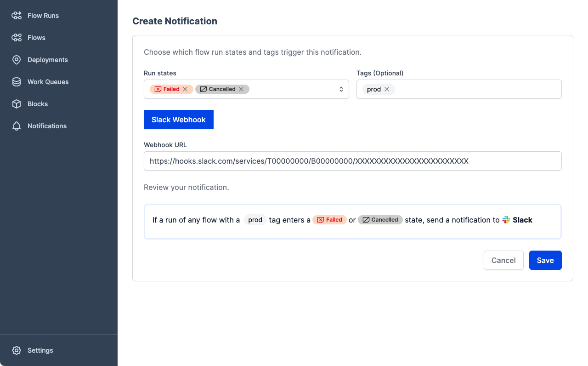The height and width of the screenshot is (366, 588).
Task: Cancel notification creation
Action: point(503,260)
